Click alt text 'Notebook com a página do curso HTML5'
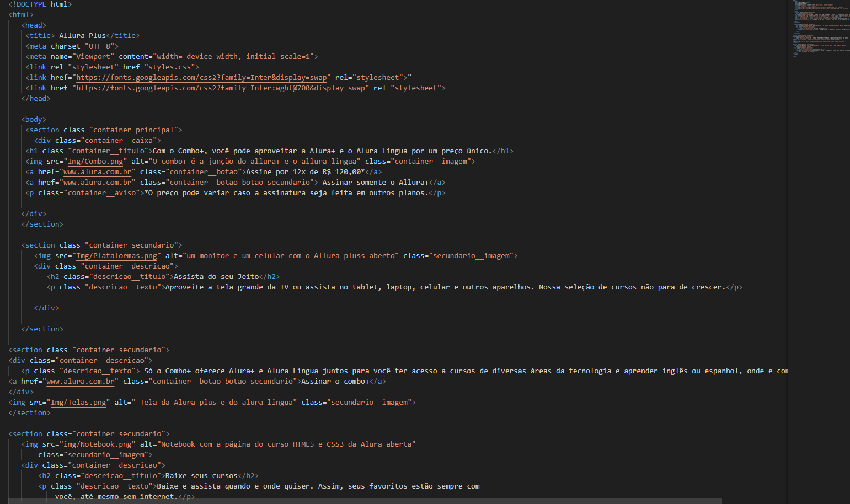The height and width of the screenshot is (504, 850). 286,444
